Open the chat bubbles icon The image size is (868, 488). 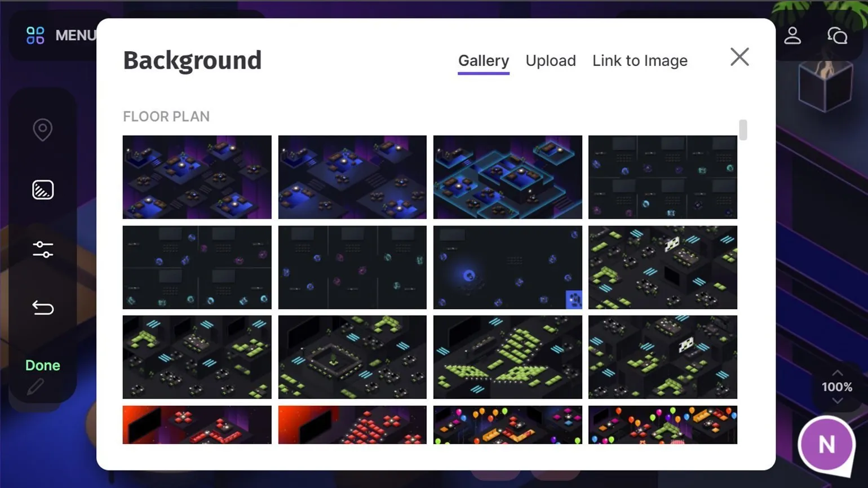coord(837,36)
